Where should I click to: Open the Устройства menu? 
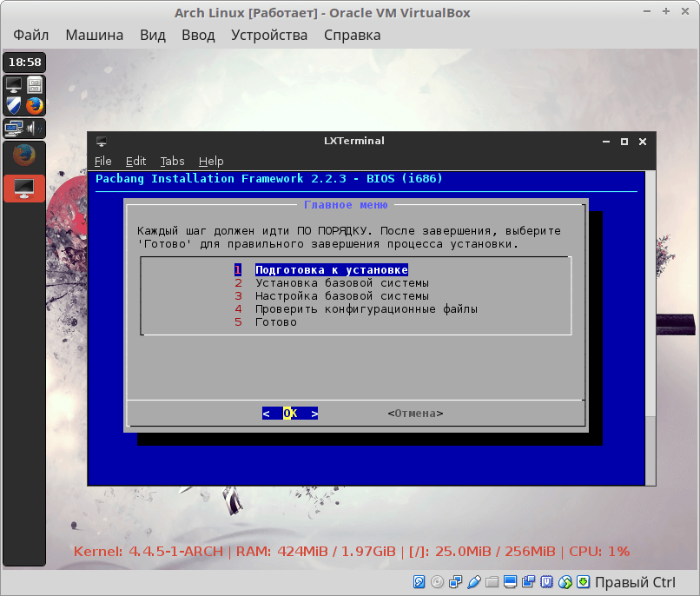pos(269,36)
